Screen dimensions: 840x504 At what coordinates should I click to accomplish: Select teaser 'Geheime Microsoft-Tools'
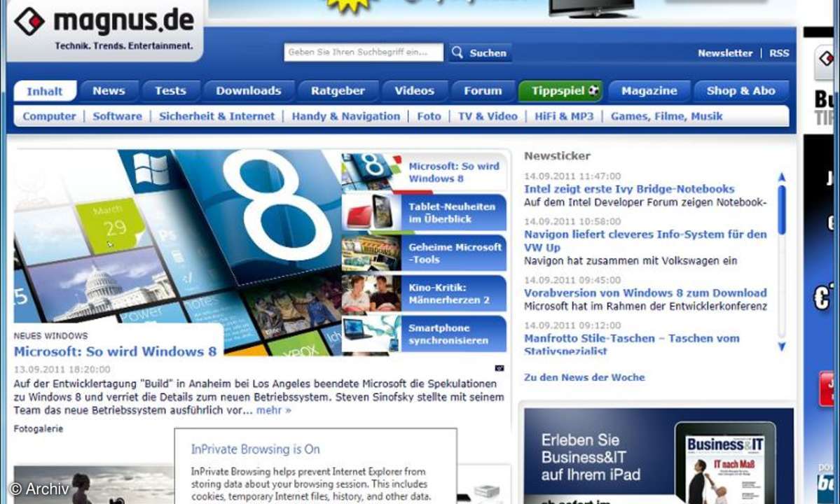point(425,253)
